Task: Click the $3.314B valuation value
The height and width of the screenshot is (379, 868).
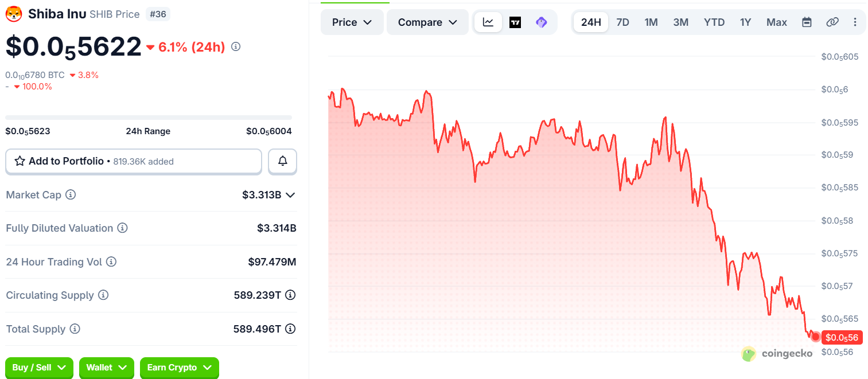Action: pos(277,228)
